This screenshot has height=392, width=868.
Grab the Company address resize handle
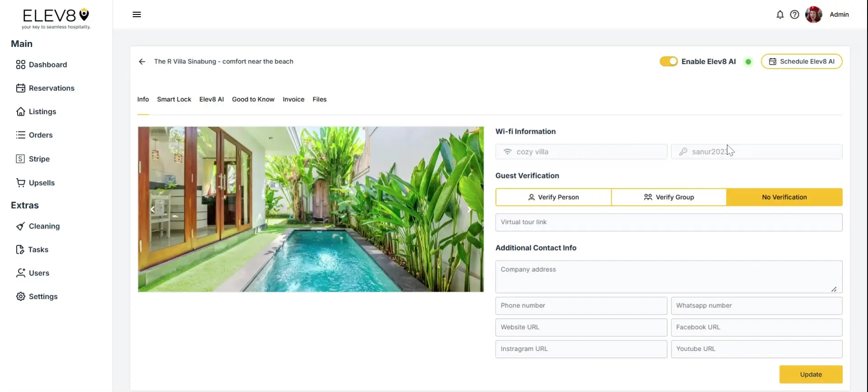tap(834, 289)
